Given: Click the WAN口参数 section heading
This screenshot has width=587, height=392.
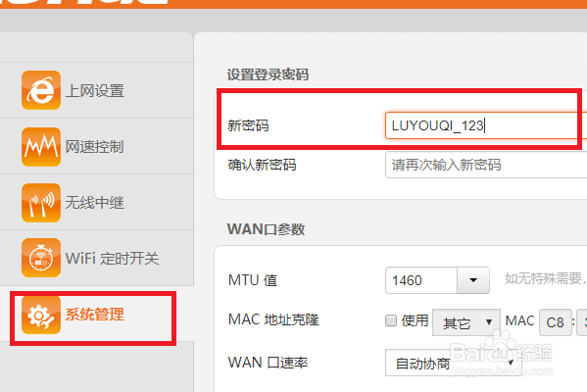Looking at the screenshot, I should (266, 229).
